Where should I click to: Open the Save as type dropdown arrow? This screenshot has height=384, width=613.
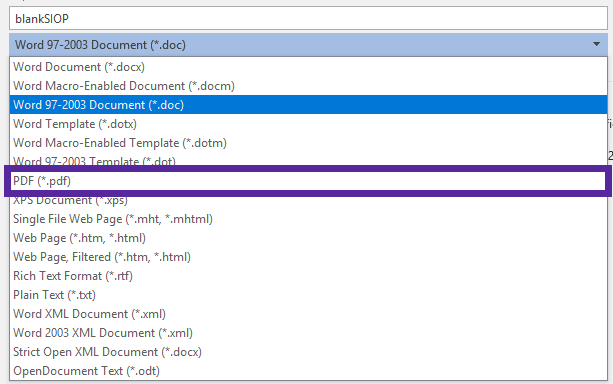[596, 44]
